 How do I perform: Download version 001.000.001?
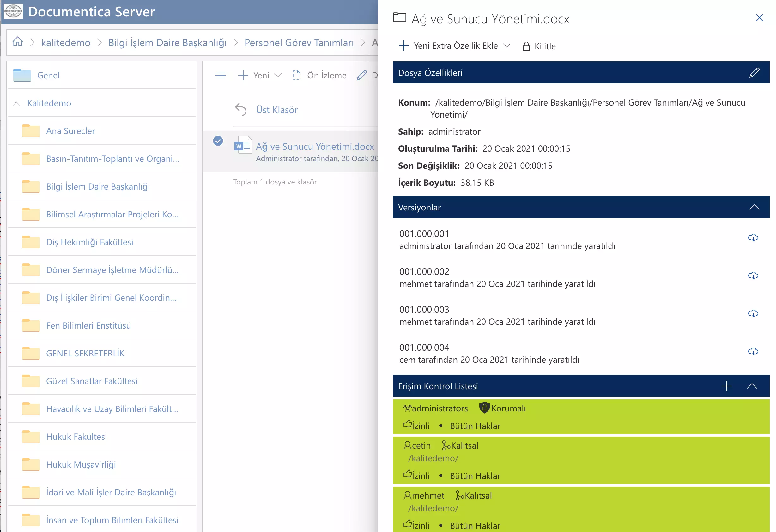(x=753, y=238)
